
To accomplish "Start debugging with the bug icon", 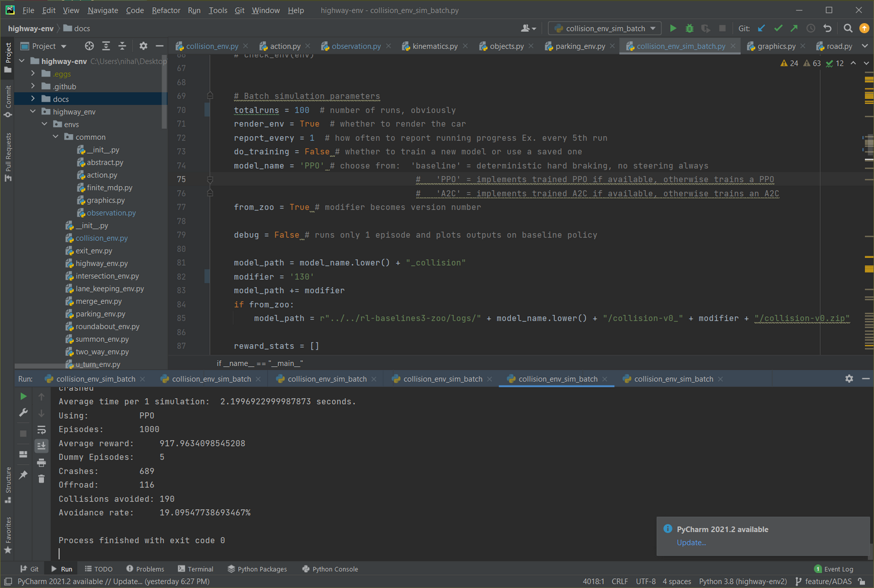I will click(689, 28).
